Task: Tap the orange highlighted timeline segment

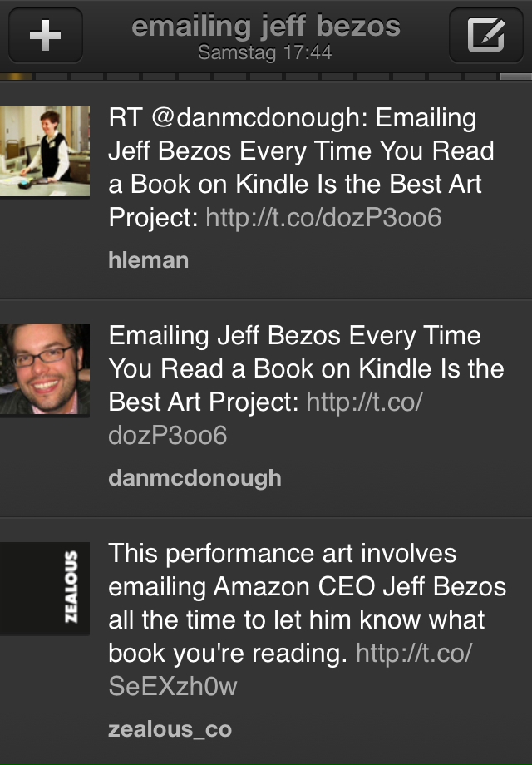Action: (x=17, y=76)
